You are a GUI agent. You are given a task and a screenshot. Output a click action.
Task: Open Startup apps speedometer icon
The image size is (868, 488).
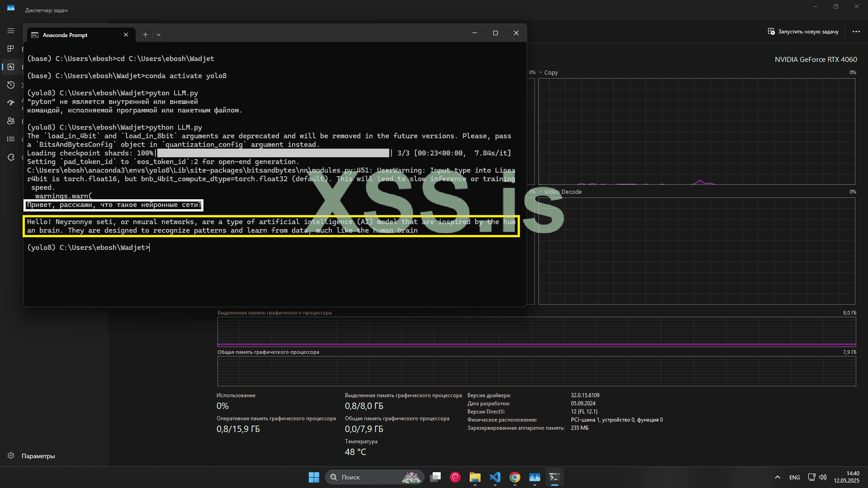(11, 103)
